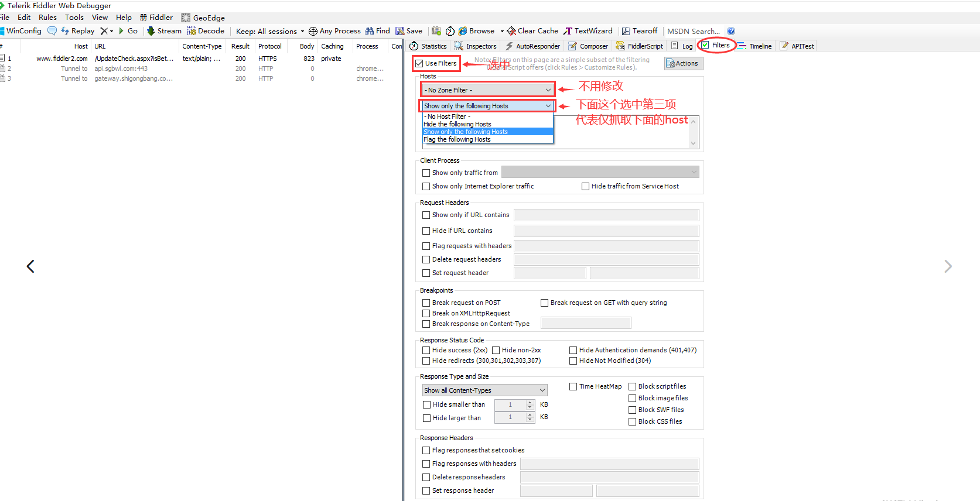Toggle the Use Filters checkbox
The height and width of the screenshot is (501, 980).
point(419,63)
